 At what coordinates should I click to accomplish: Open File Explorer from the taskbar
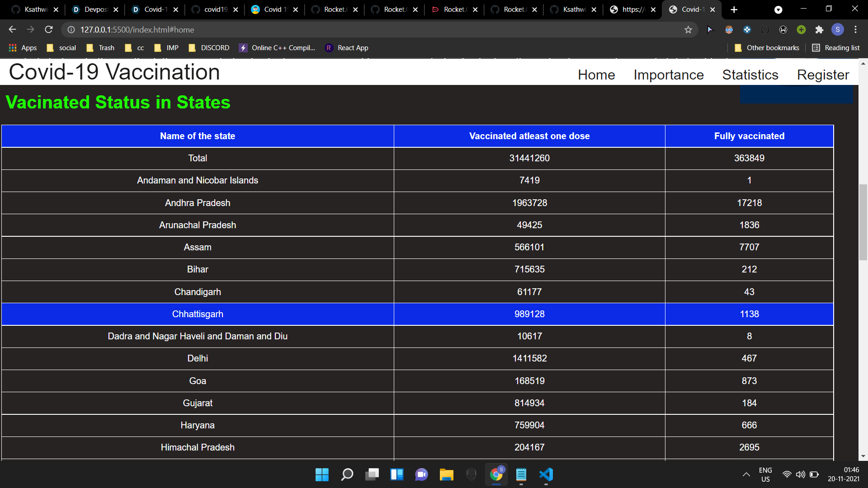click(x=446, y=474)
